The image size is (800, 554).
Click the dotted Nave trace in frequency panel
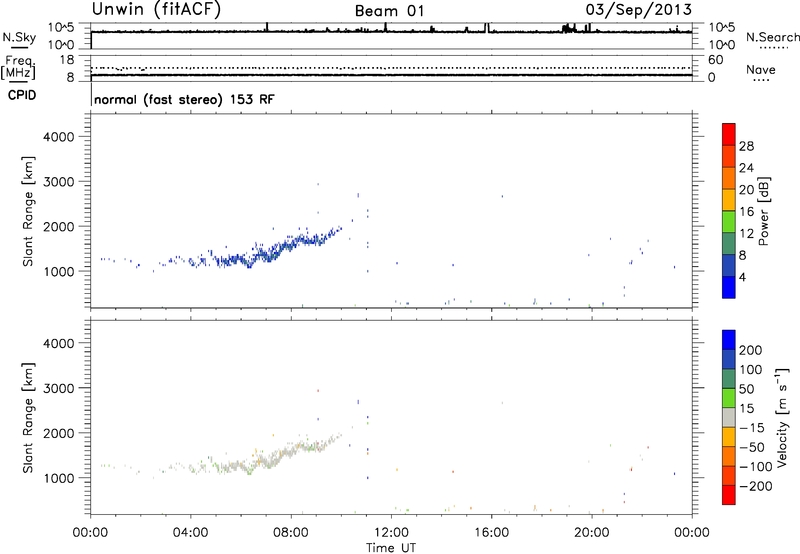click(391, 68)
